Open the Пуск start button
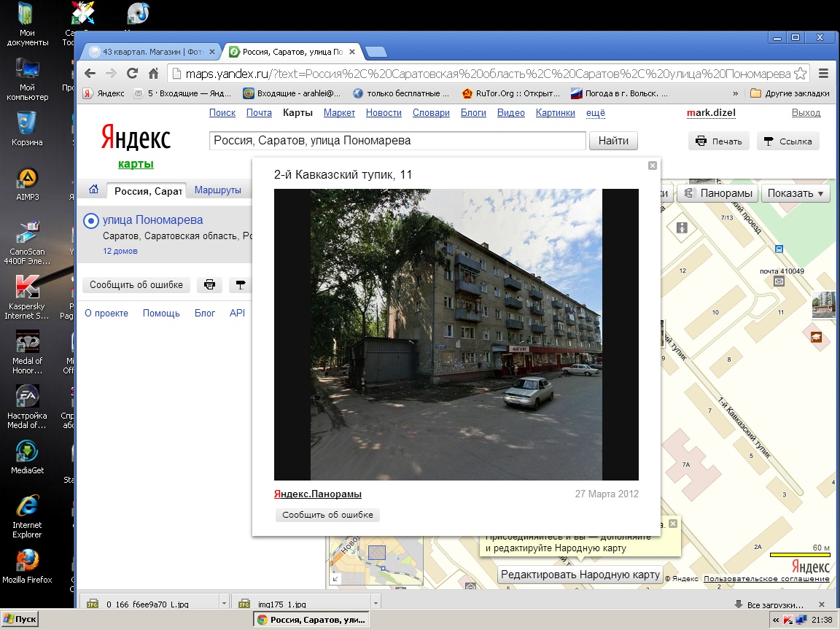Image resolution: width=840 pixels, height=630 pixels. point(20,620)
